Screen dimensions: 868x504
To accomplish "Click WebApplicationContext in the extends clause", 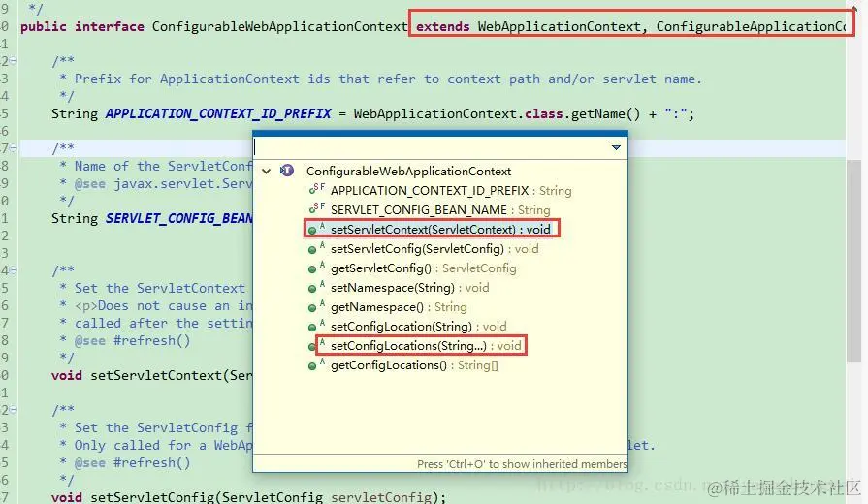I will 559,26.
